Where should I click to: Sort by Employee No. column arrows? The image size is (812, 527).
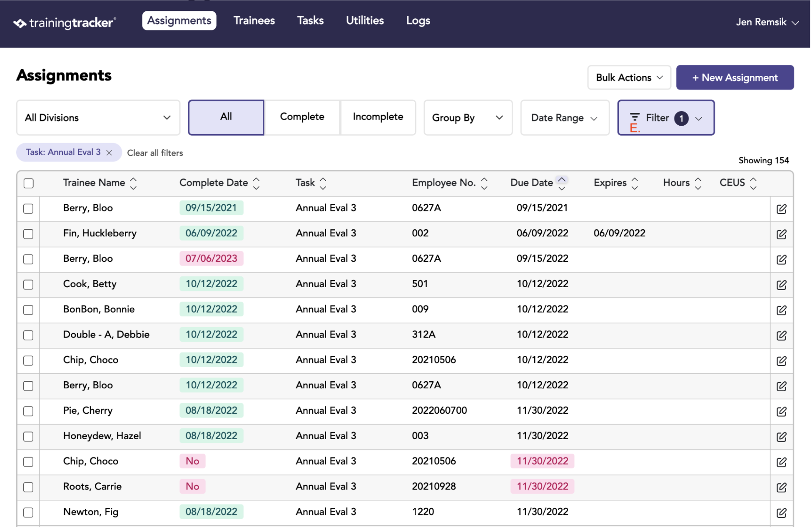[484, 183]
